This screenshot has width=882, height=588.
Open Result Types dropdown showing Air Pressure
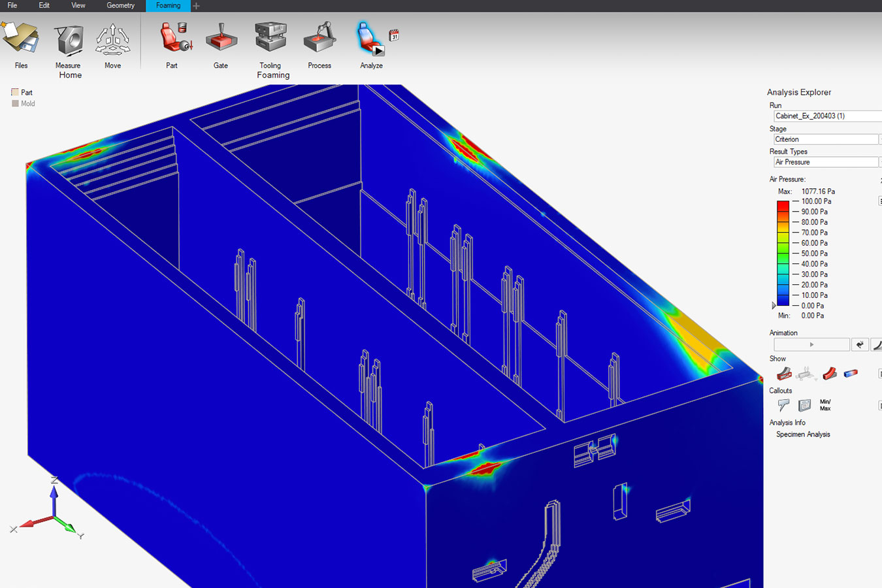tap(826, 163)
